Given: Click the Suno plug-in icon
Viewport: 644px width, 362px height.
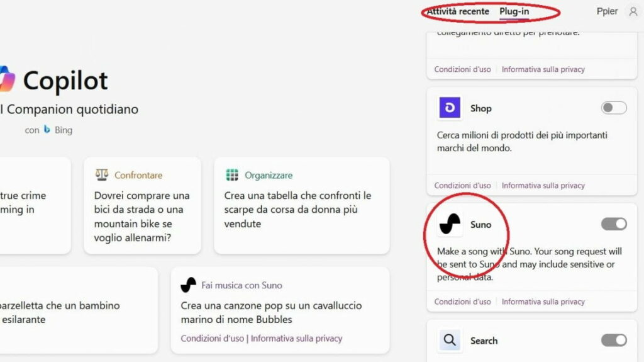Looking at the screenshot, I should click(x=449, y=223).
